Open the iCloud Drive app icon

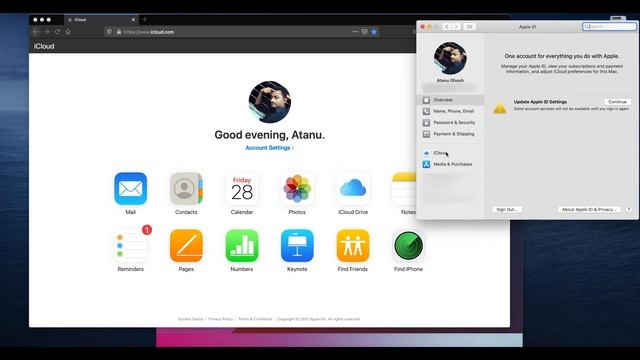(353, 189)
